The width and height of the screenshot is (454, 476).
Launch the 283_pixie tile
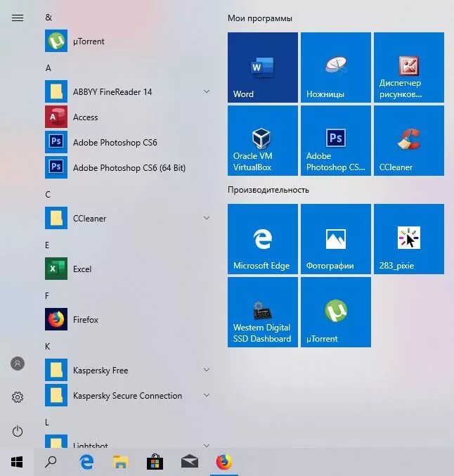(409, 239)
